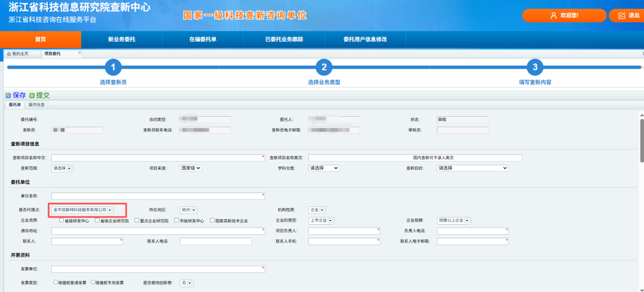Tick the 国家高新技术企业 checkbox
This screenshot has width=644, height=292.
[212, 220]
